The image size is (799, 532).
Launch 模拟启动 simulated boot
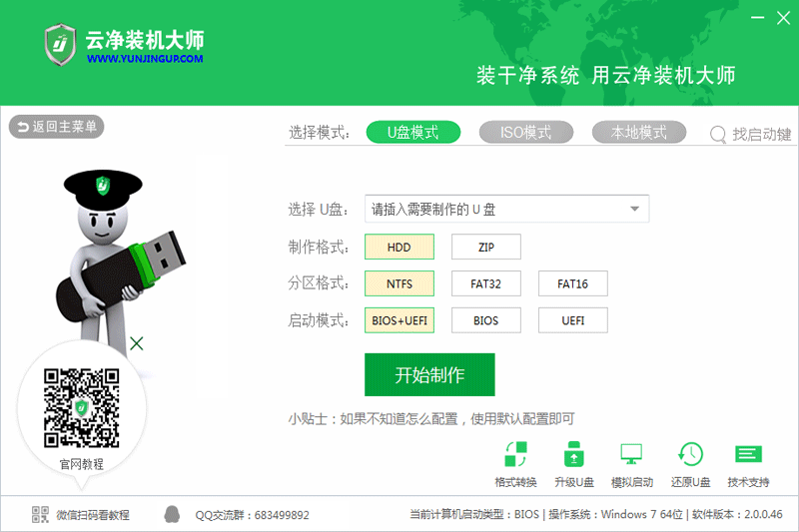(x=631, y=454)
